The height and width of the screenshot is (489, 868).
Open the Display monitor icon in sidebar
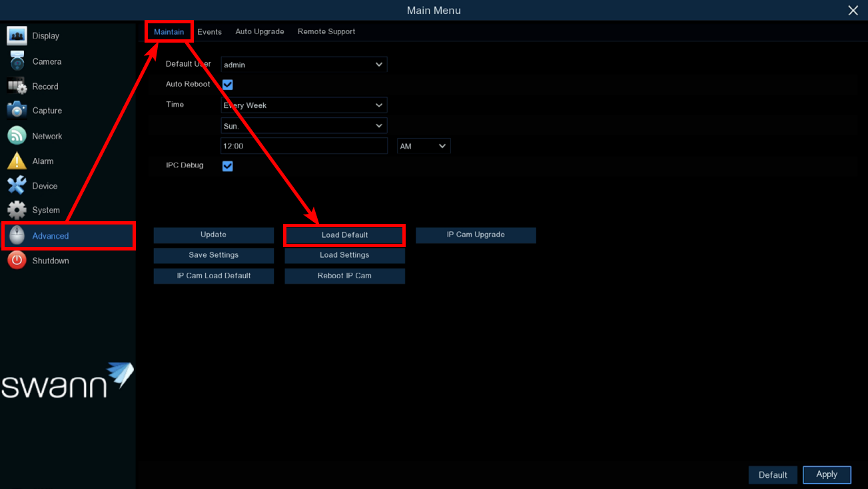(x=17, y=36)
